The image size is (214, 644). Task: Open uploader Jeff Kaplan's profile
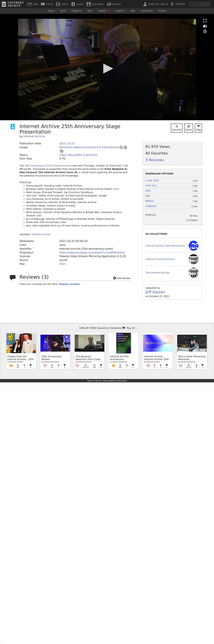pyautogui.click(x=155, y=292)
